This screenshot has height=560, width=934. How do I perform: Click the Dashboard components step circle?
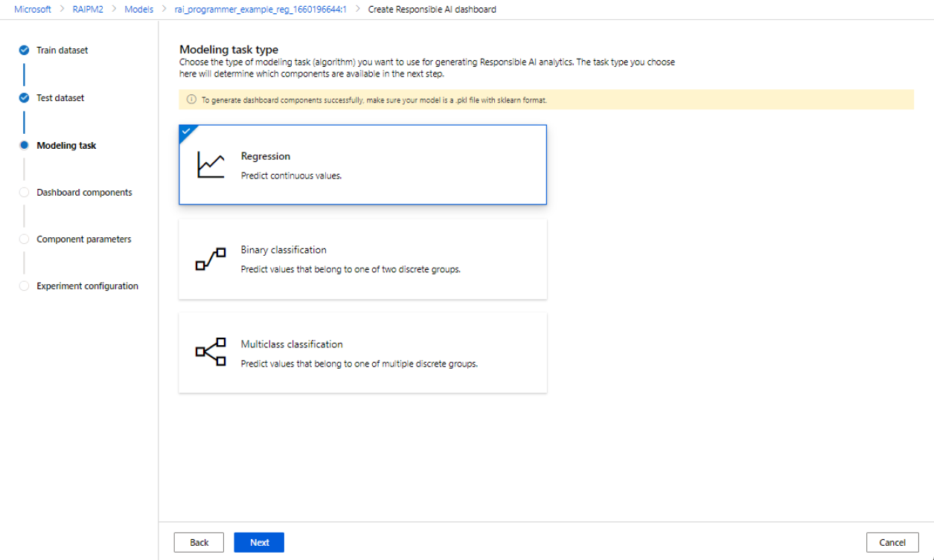click(24, 193)
